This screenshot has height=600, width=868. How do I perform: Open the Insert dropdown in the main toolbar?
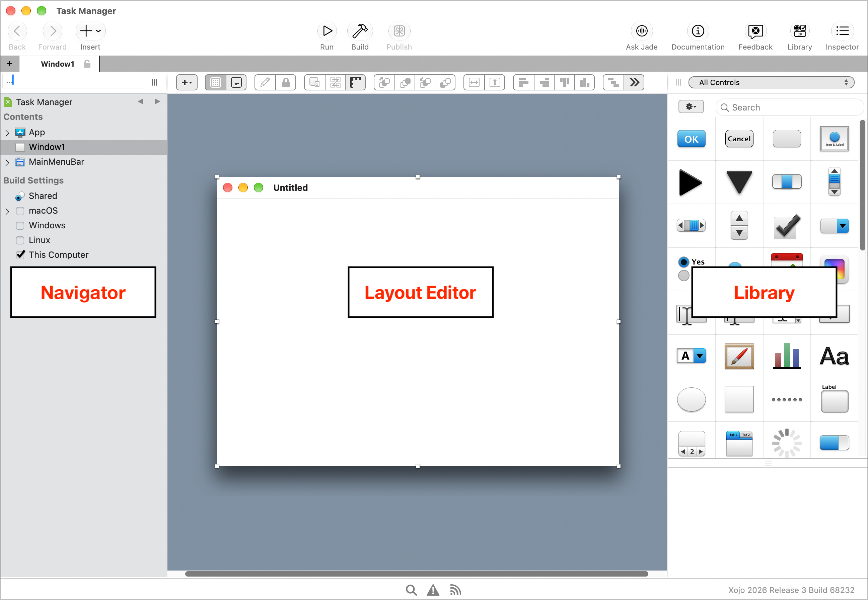point(91,31)
